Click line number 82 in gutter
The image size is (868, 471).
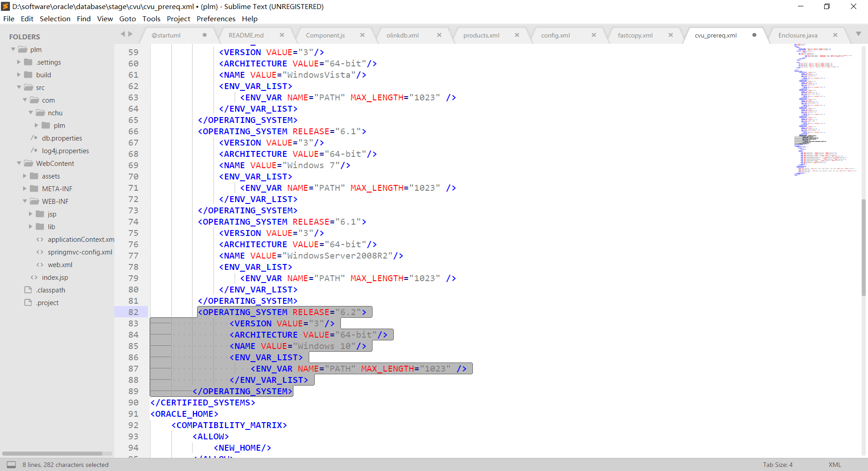pyautogui.click(x=133, y=312)
